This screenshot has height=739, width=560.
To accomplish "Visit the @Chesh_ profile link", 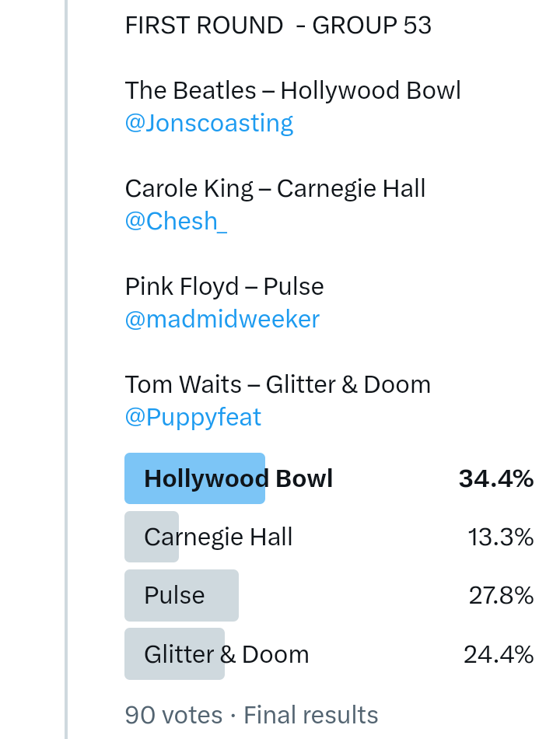I will tap(176, 221).
